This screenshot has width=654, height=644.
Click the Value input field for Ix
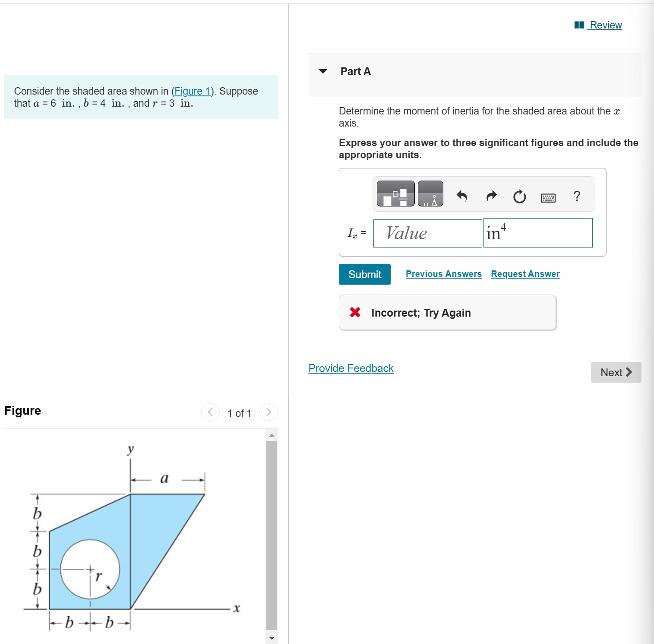(427, 233)
